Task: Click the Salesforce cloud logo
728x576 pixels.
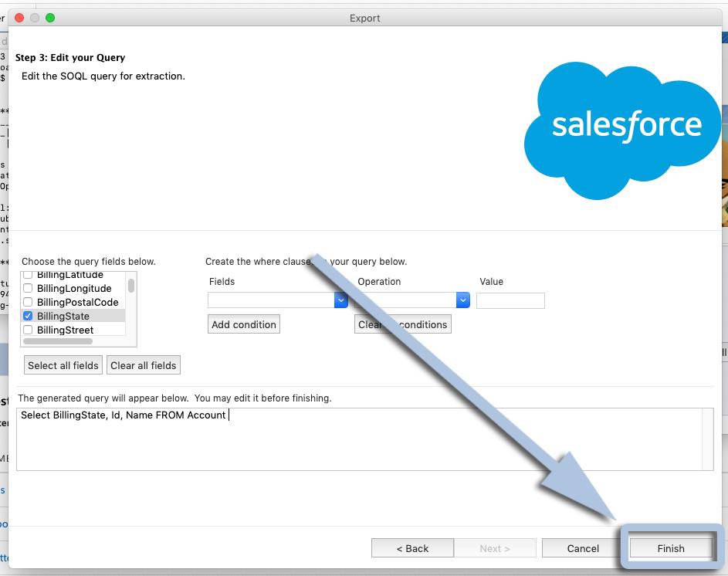Action: pos(622,130)
